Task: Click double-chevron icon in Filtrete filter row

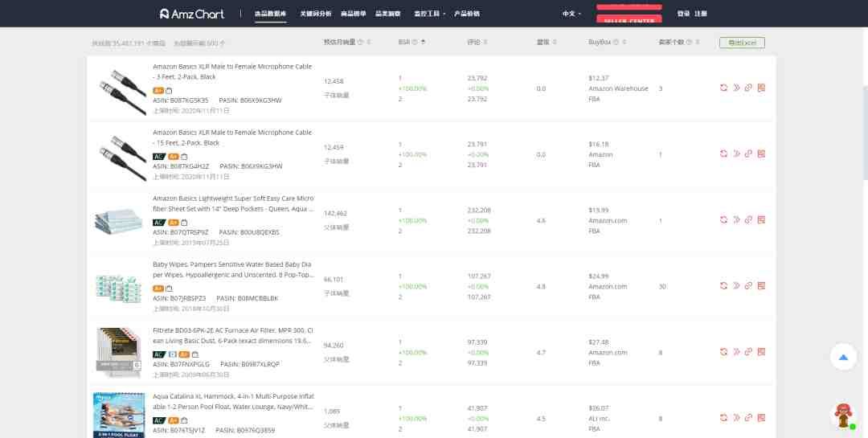Action: point(736,351)
